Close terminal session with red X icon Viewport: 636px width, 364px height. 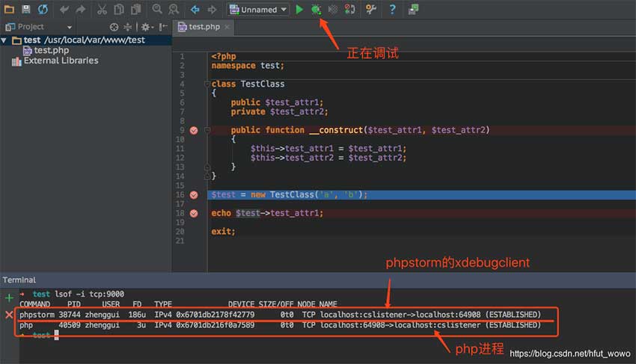9,315
